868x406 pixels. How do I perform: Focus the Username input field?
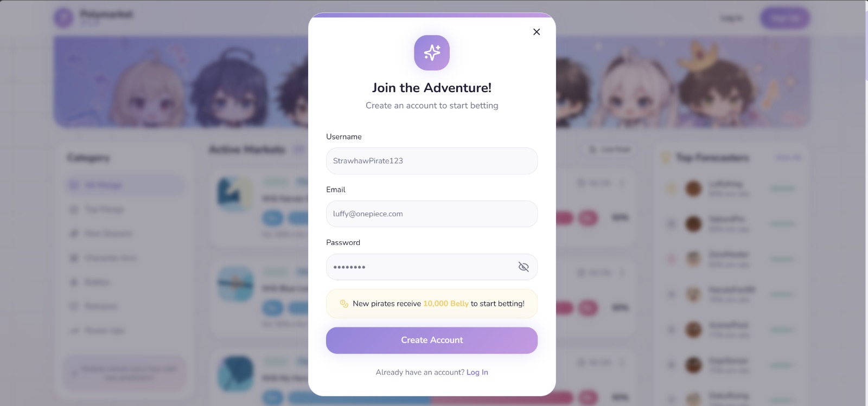point(432,161)
